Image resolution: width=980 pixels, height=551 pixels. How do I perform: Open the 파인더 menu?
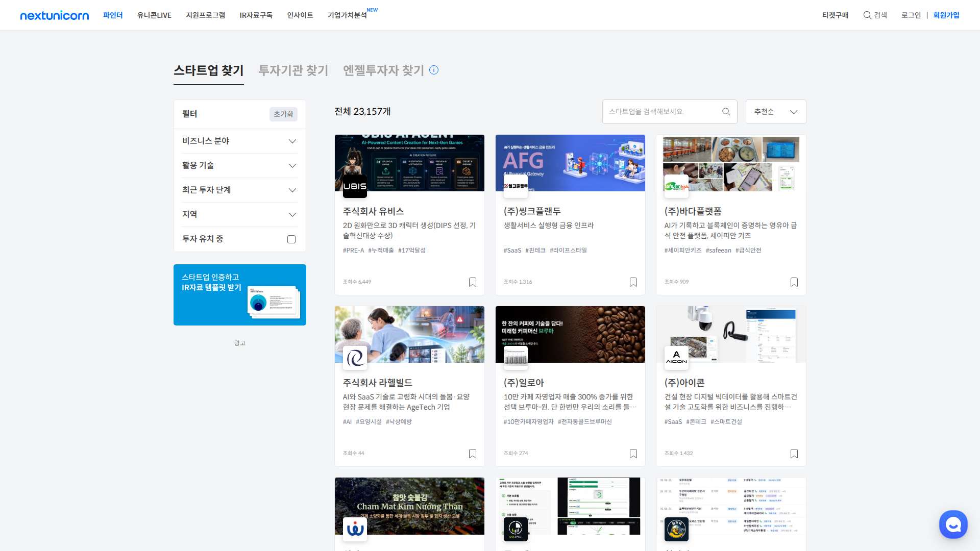pyautogui.click(x=113, y=15)
